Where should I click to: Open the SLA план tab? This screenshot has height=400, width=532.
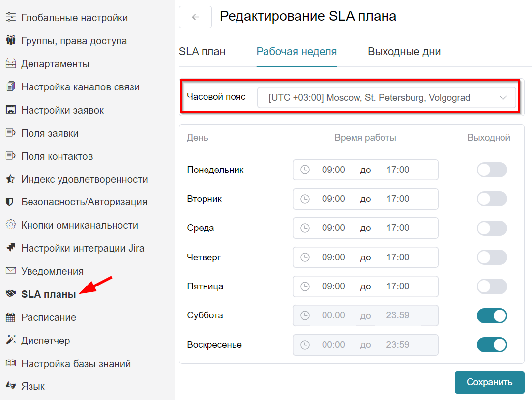(202, 51)
